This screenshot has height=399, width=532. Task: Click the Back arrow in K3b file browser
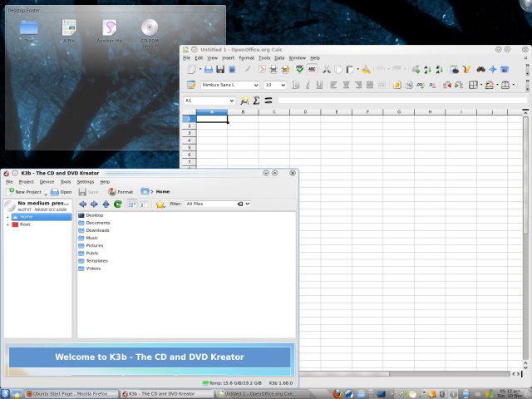coord(82,204)
